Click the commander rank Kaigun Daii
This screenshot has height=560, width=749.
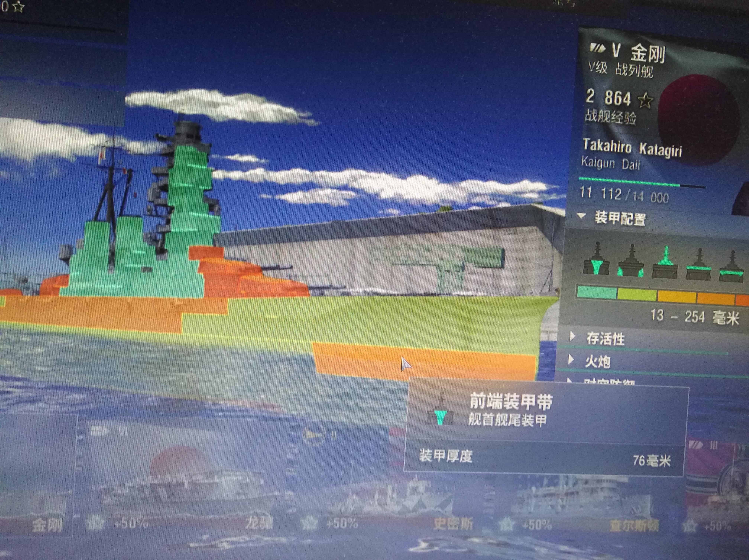(x=610, y=163)
